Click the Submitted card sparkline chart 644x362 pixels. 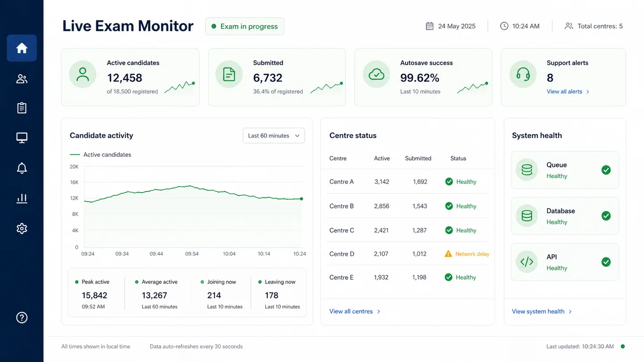click(326, 87)
